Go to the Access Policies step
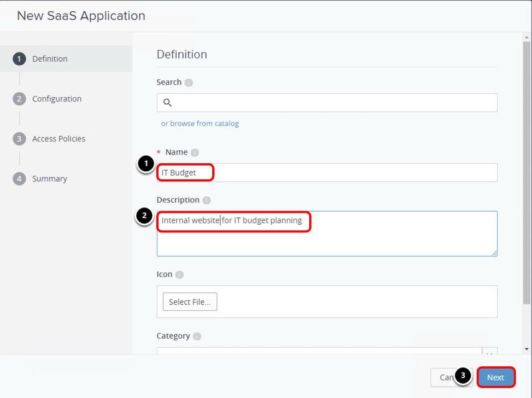The image size is (532, 398). [58, 139]
